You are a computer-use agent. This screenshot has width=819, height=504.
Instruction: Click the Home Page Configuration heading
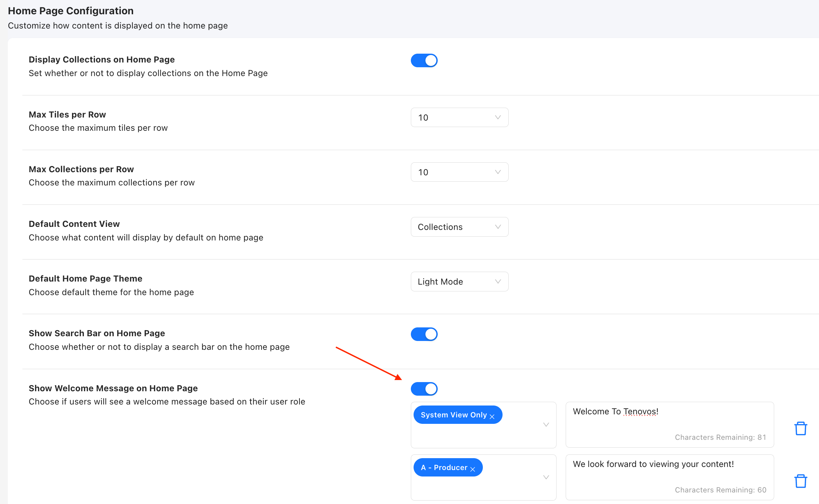coord(71,11)
